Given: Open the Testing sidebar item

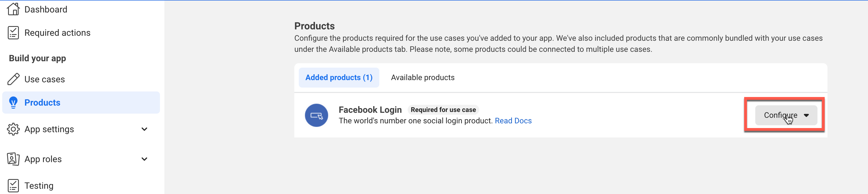Looking at the screenshot, I should (39, 186).
